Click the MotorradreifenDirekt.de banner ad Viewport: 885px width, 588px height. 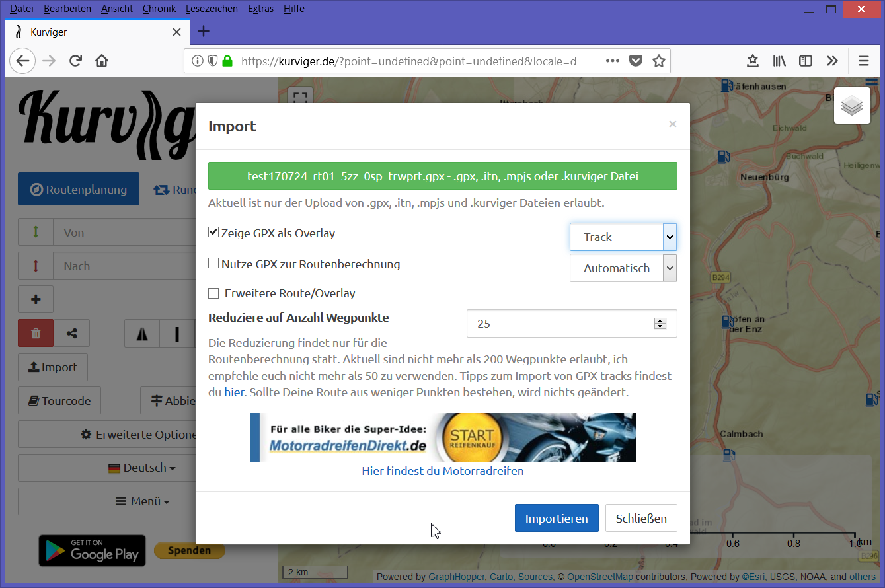coord(443,437)
